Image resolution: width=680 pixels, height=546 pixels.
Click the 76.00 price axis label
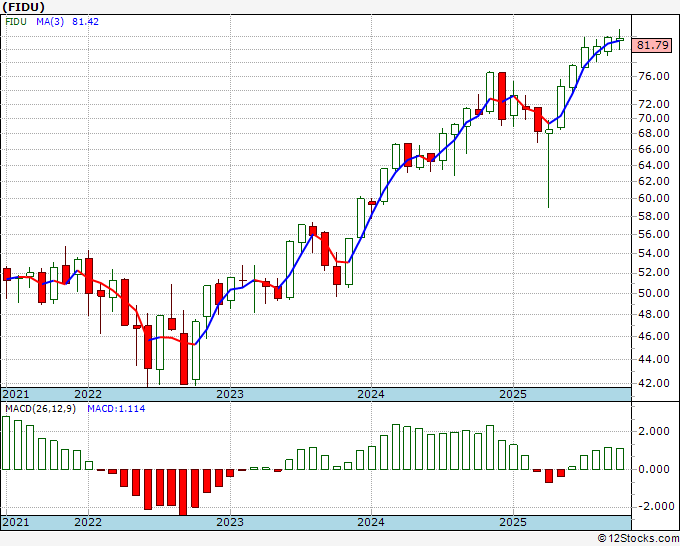pos(654,76)
